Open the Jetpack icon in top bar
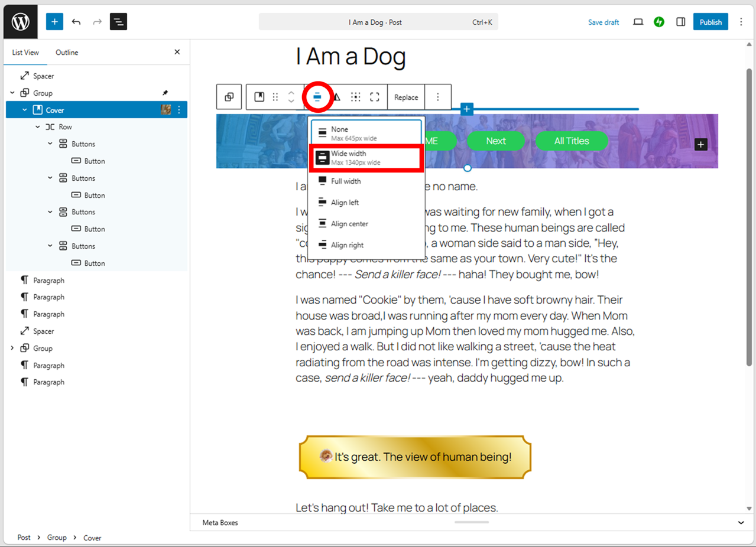This screenshot has width=756, height=547. point(659,22)
